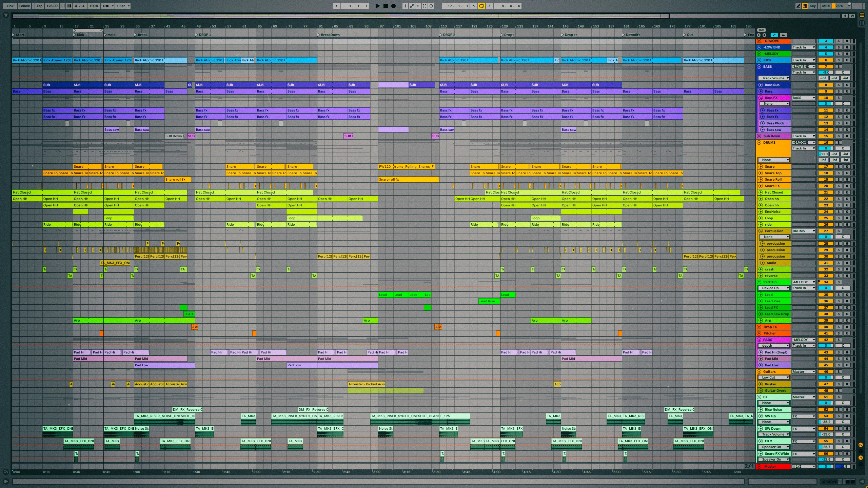
Task: Select the Acoustic - Picked guitar clip
Action: pos(367,384)
